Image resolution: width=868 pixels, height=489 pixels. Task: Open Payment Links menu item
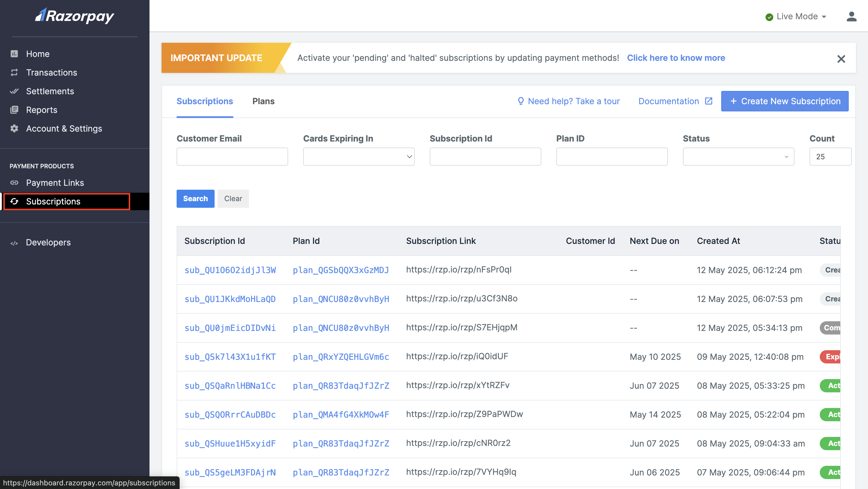pyautogui.click(x=55, y=183)
